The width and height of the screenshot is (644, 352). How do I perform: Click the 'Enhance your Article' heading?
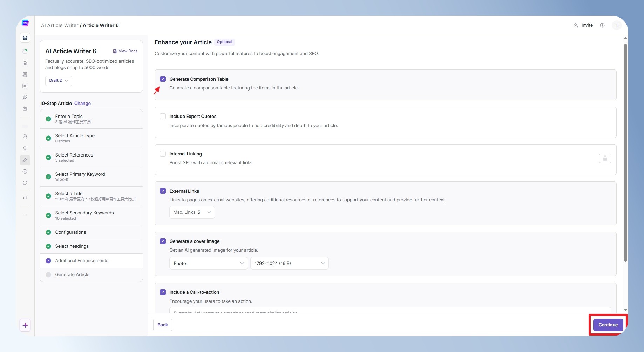tap(183, 42)
